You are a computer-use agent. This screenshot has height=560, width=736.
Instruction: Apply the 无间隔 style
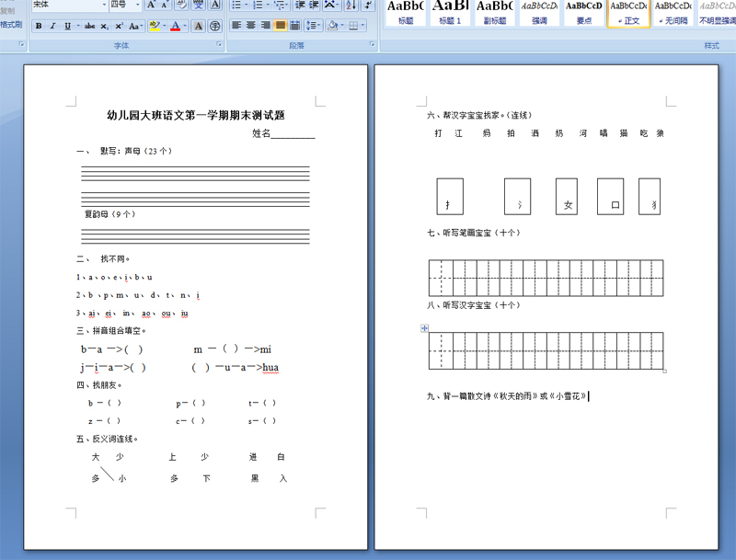coord(673,13)
